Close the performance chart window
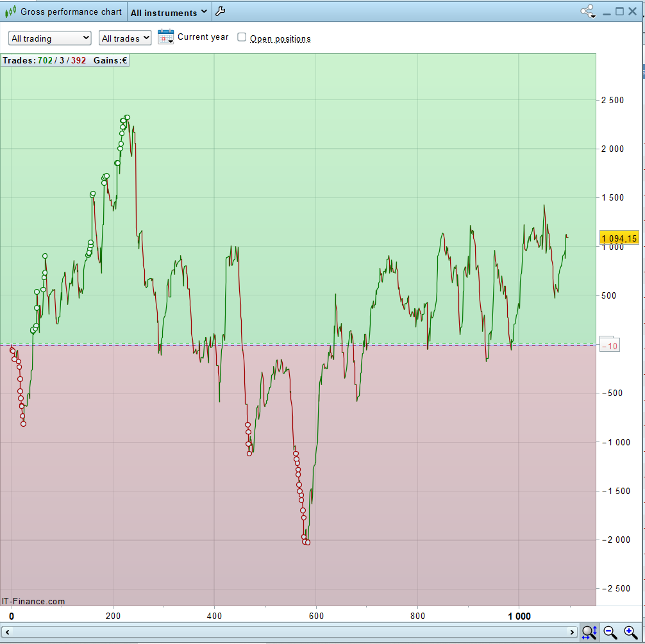The width and height of the screenshot is (645, 644). [633, 12]
